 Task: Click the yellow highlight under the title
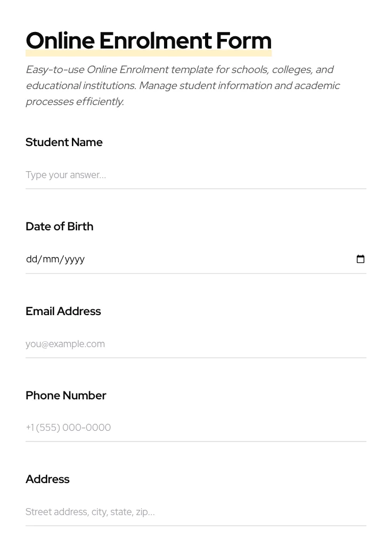tap(149, 54)
